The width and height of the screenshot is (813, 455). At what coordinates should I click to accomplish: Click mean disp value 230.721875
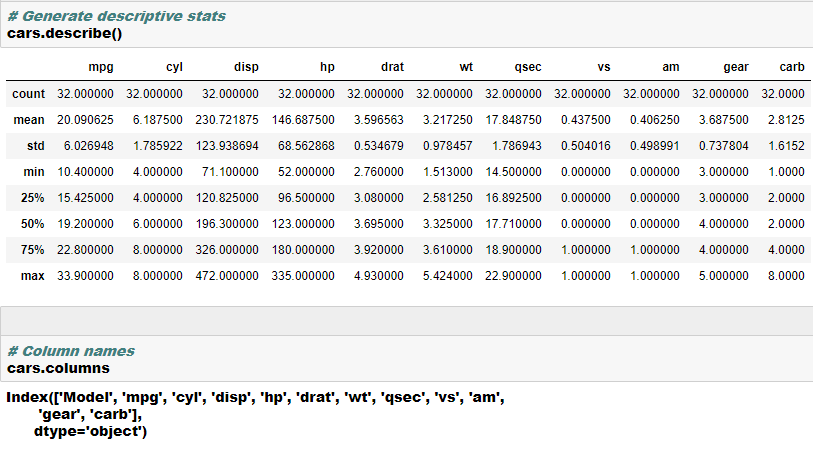(227, 120)
